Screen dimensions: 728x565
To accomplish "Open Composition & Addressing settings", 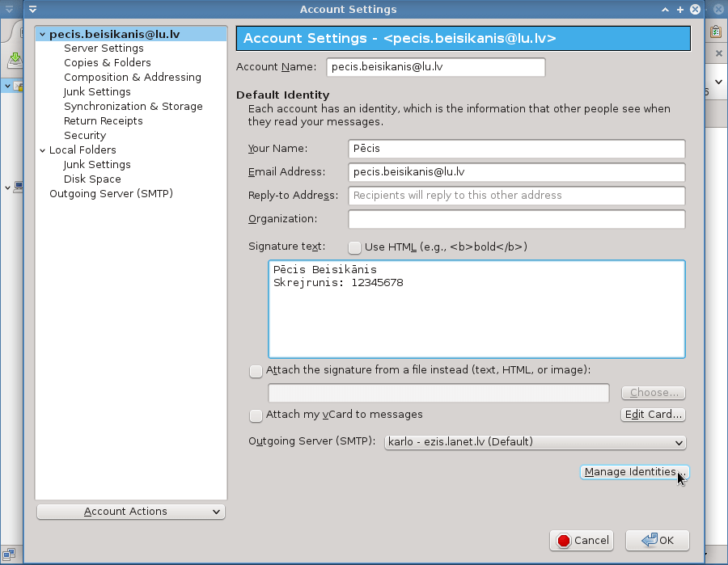I will click(x=133, y=77).
